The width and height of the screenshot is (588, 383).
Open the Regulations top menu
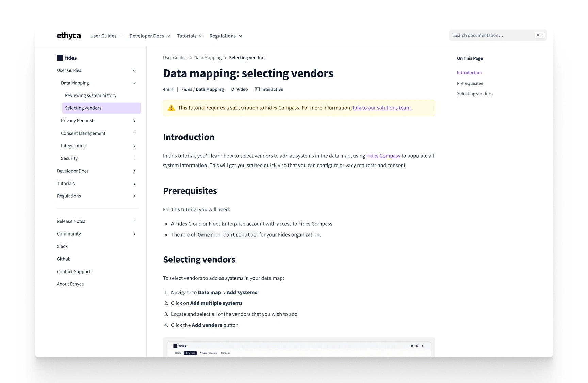226,36
